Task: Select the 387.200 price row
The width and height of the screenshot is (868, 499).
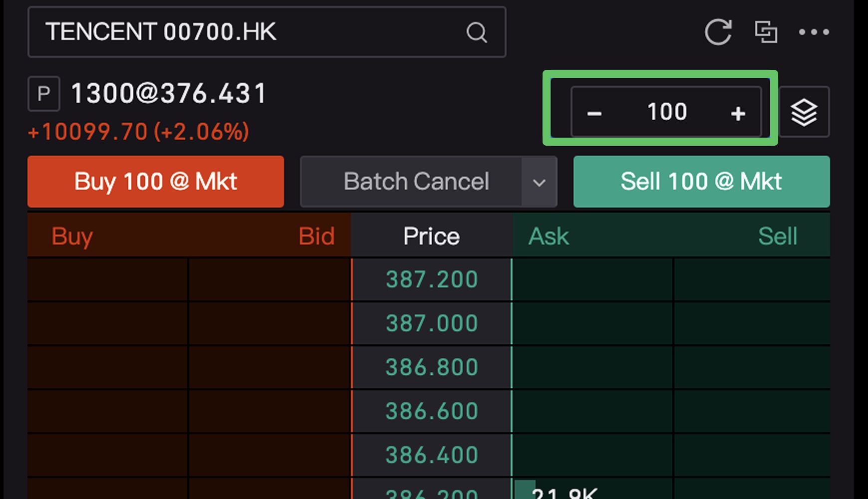Action: coord(432,279)
